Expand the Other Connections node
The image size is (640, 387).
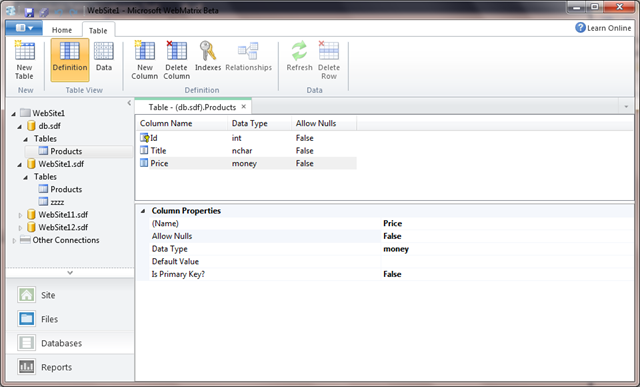(14, 240)
